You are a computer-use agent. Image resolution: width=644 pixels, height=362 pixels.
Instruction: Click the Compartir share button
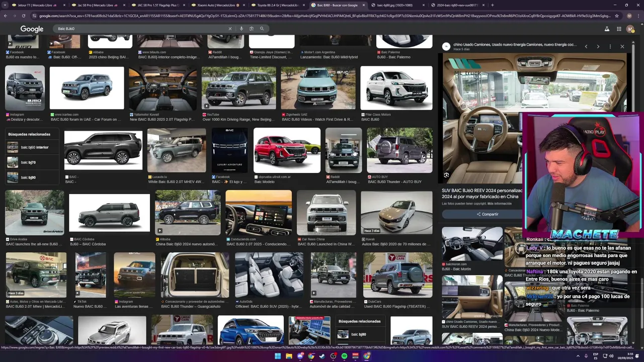(x=488, y=214)
